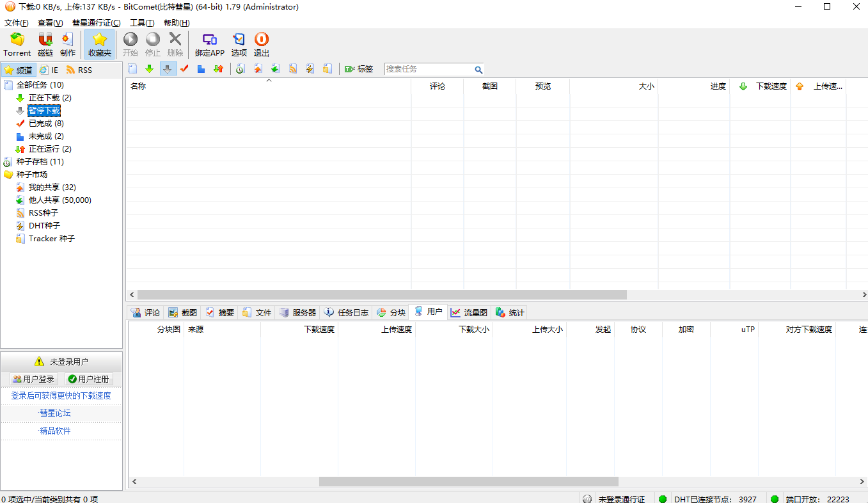This screenshot has width=868, height=503.
Task: Click the 绑定APP toolbar icon
Action: 209,44
